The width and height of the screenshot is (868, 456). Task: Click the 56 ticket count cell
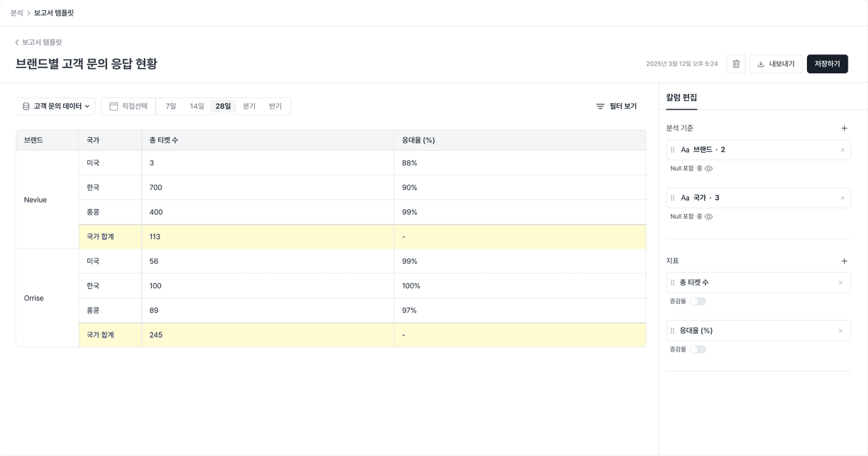point(268,261)
